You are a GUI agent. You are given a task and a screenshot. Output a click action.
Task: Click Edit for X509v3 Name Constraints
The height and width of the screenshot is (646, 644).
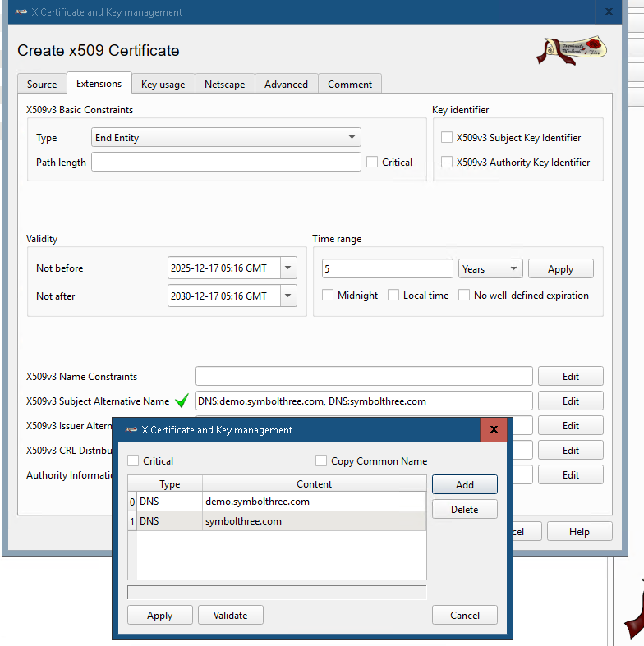tap(571, 376)
